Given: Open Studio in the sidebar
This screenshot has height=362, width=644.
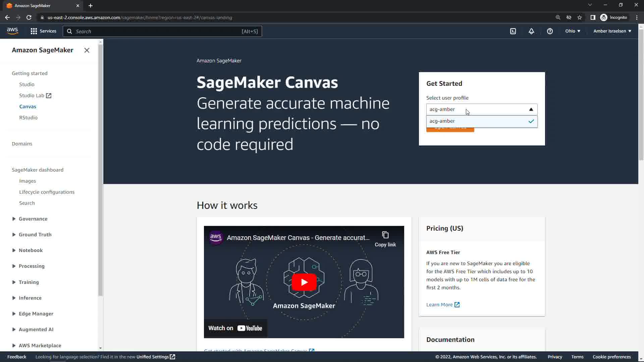Looking at the screenshot, I should point(26,84).
